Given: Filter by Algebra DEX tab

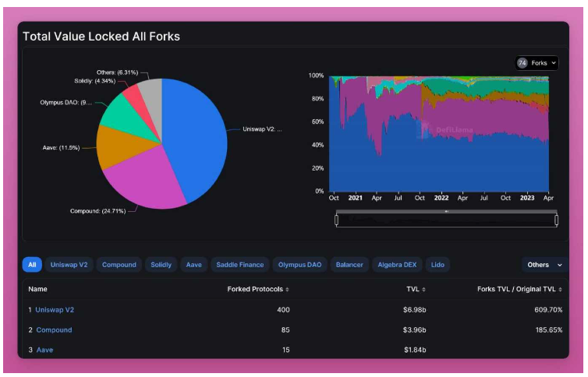Looking at the screenshot, I should click(x=397, y=265).
